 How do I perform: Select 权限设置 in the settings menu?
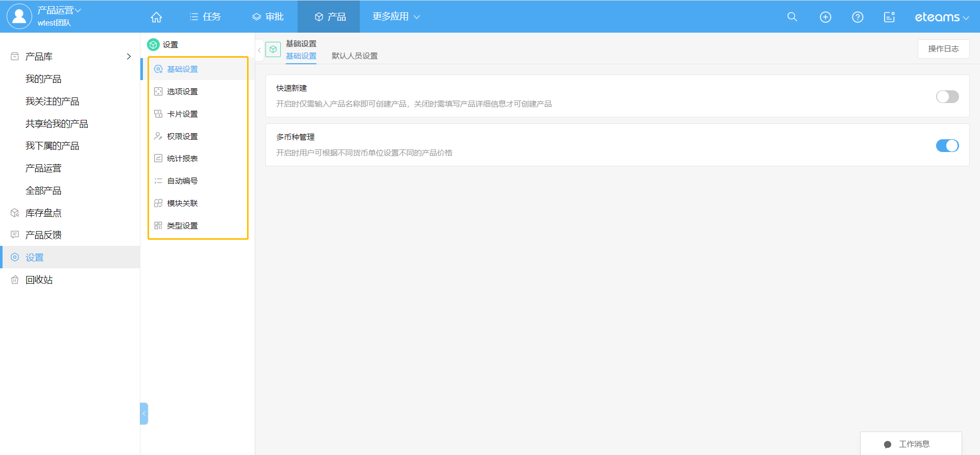[182, 136]
